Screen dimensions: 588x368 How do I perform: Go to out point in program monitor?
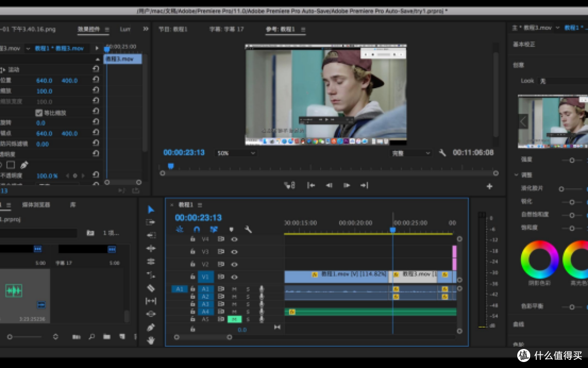364,185
